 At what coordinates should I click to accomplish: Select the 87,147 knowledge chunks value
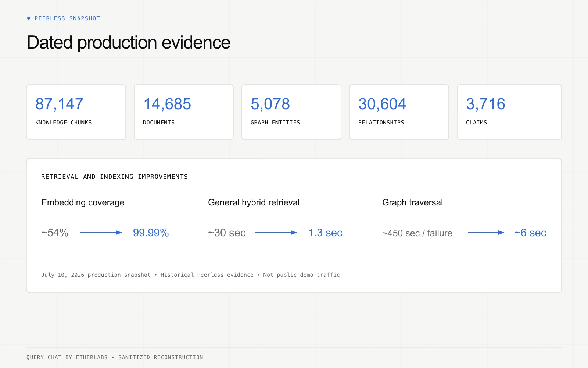pos(59,104)
